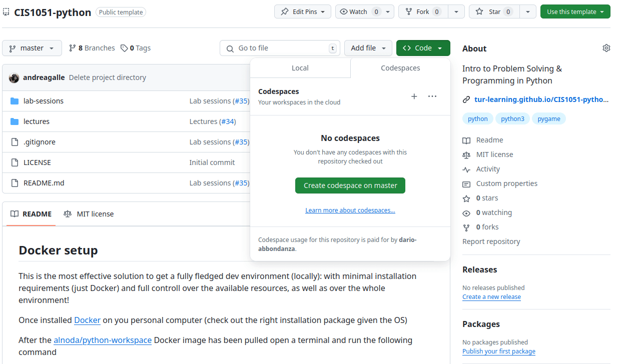Open the README.md file name
The image size is (627, 364).
pos(44,183)
